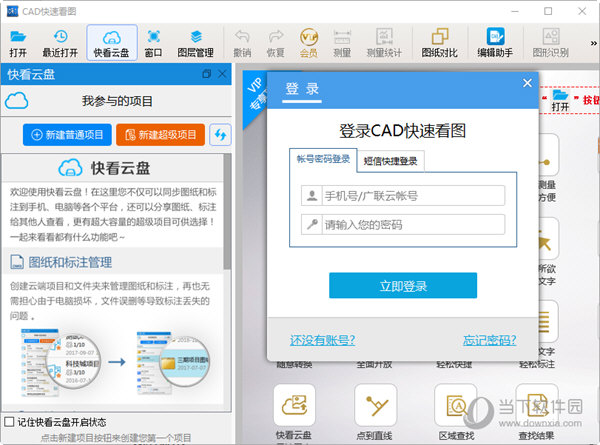
Task: Click the user icon in account field
Action: pos(312,196)
